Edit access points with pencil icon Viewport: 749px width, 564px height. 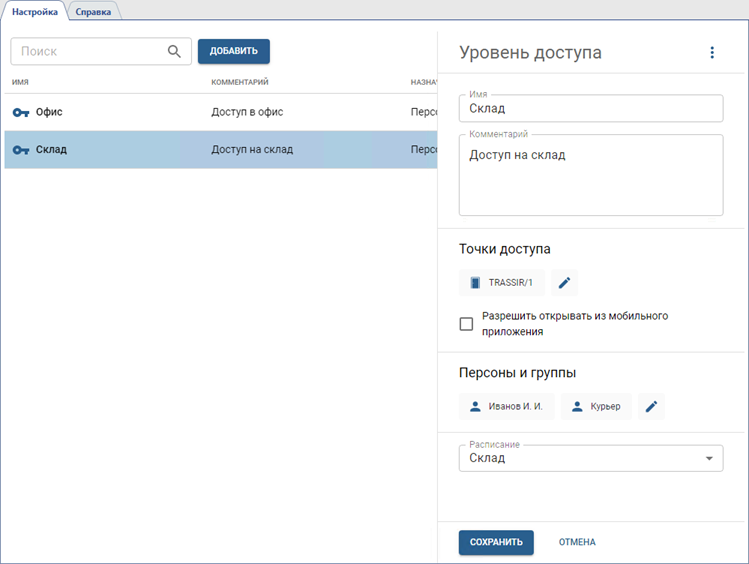(564, 283)
